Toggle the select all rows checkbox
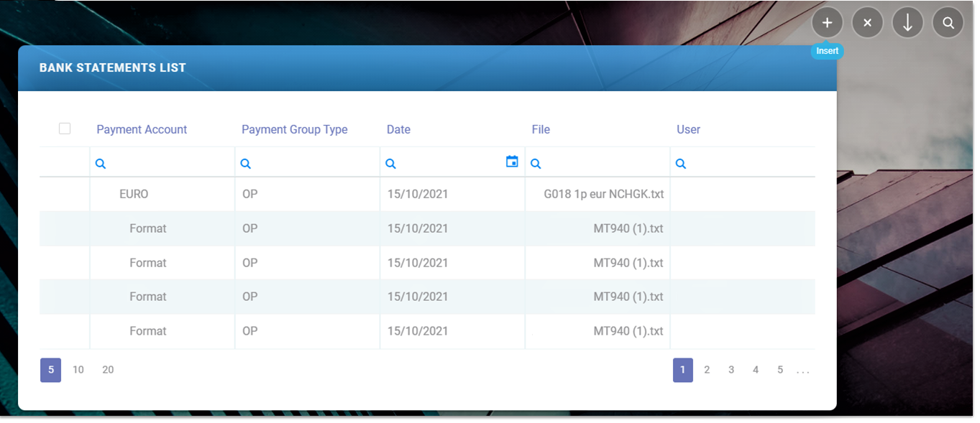The width and height of the screenshot is (980, 423). coord(65,129)
